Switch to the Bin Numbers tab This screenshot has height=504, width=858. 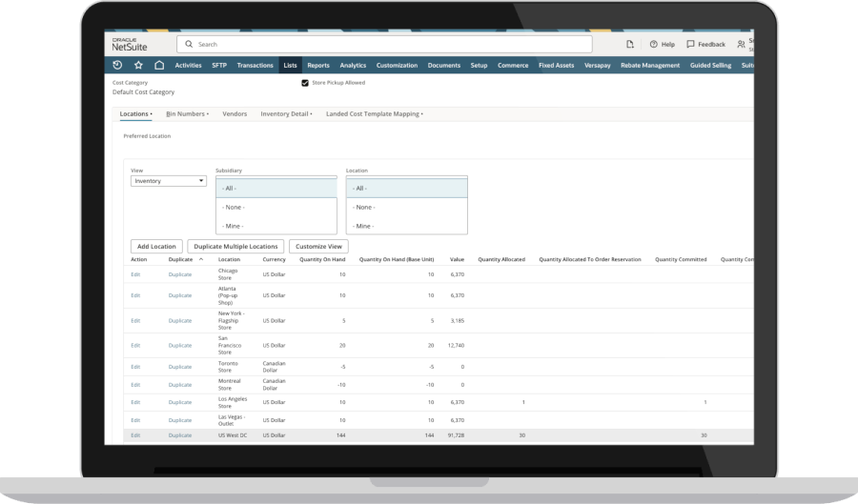pos(186,113)
